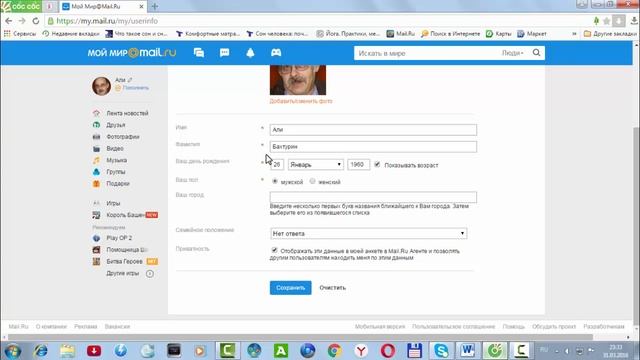Image resolution: width=640 pixels, height=360 pixels.
Task: Open the Король Башен game
Action: click(125, 215)
